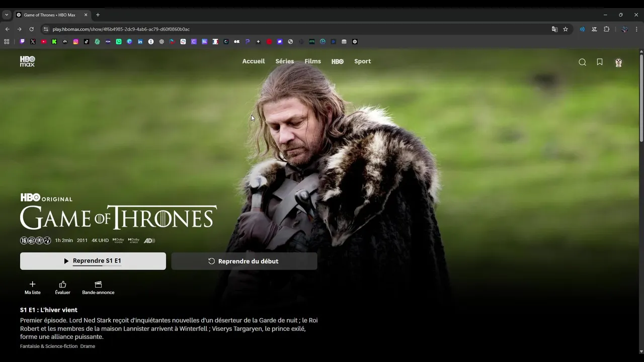
Task: Click the Game of Thrones title logo
Action: pyautogui.click(x=118, y=217)
